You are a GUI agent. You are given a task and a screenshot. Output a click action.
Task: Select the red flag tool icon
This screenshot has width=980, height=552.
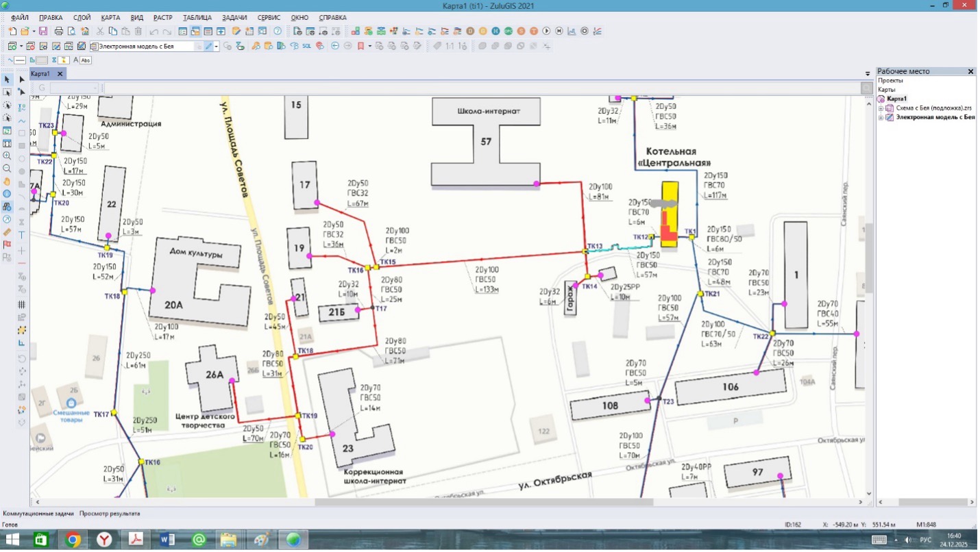click(x=8, y=244)
